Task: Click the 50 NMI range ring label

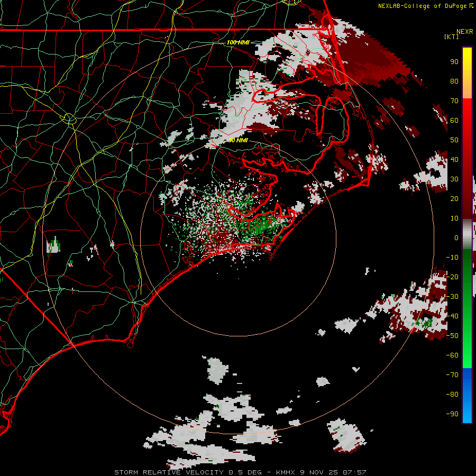Action: tap(238, 140)
